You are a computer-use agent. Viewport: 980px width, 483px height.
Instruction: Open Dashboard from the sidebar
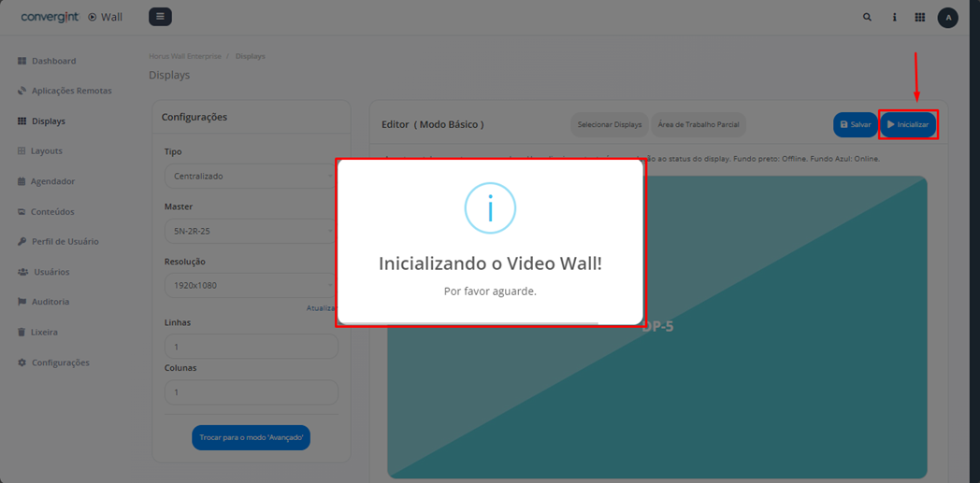point(53,61)
